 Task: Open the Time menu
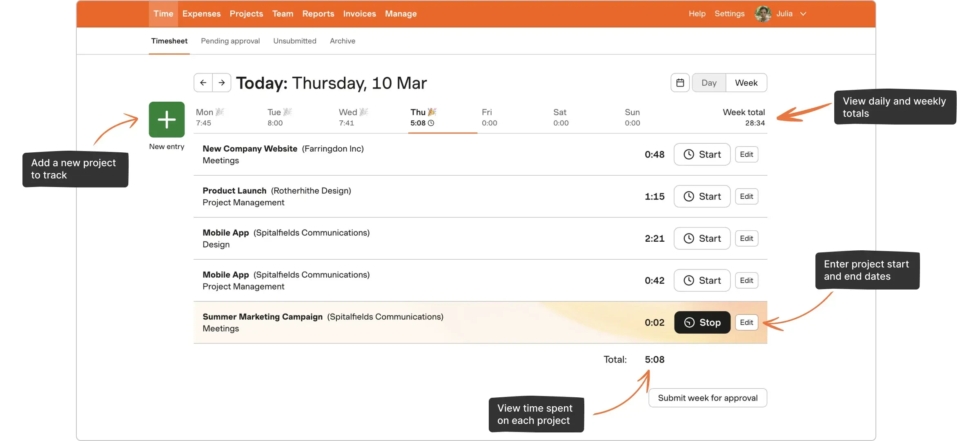pyautogui.click(x=163, y=14)
